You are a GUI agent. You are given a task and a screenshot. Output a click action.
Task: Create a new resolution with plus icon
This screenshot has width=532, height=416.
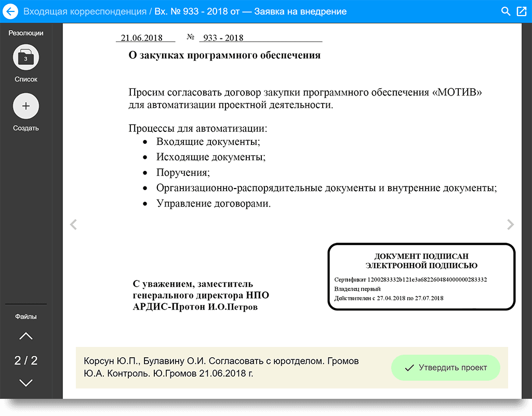[26, 106]
